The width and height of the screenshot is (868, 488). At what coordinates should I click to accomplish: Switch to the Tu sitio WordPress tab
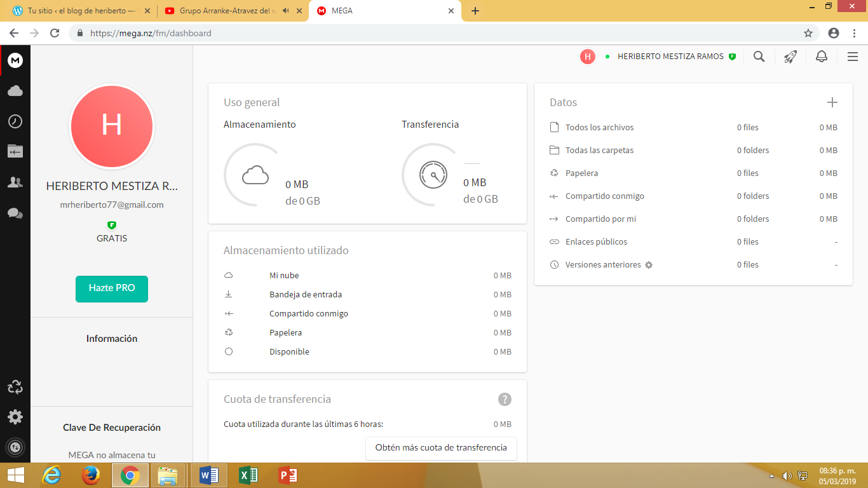click(75, 11)
